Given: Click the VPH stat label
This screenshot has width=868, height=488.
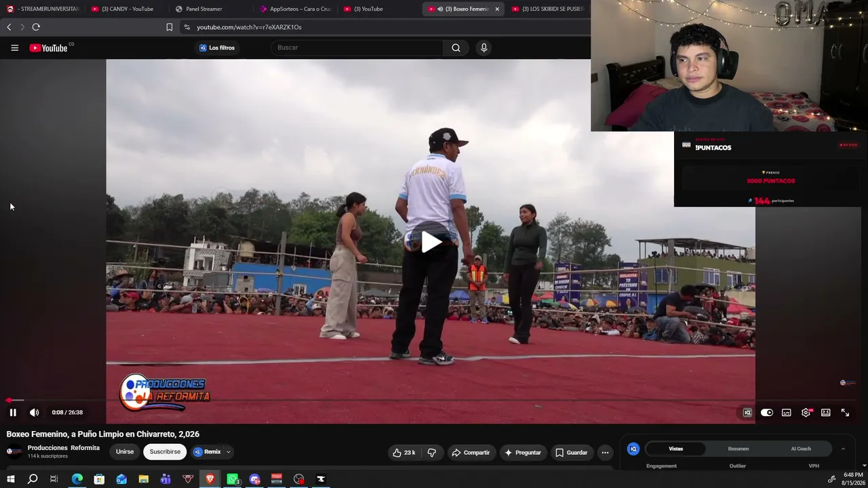Looking at the screenshot, I should (814, 466).
